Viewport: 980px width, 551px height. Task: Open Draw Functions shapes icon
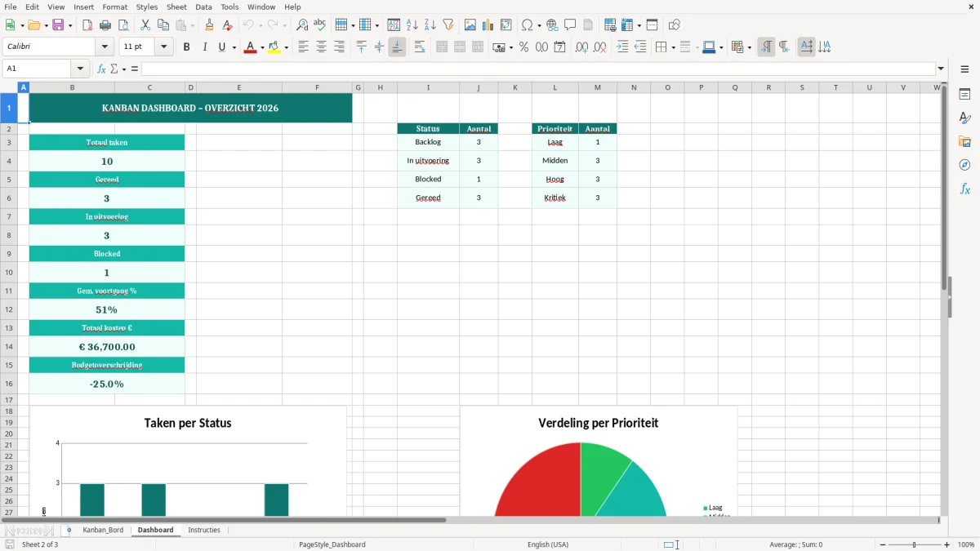[675, 25]
